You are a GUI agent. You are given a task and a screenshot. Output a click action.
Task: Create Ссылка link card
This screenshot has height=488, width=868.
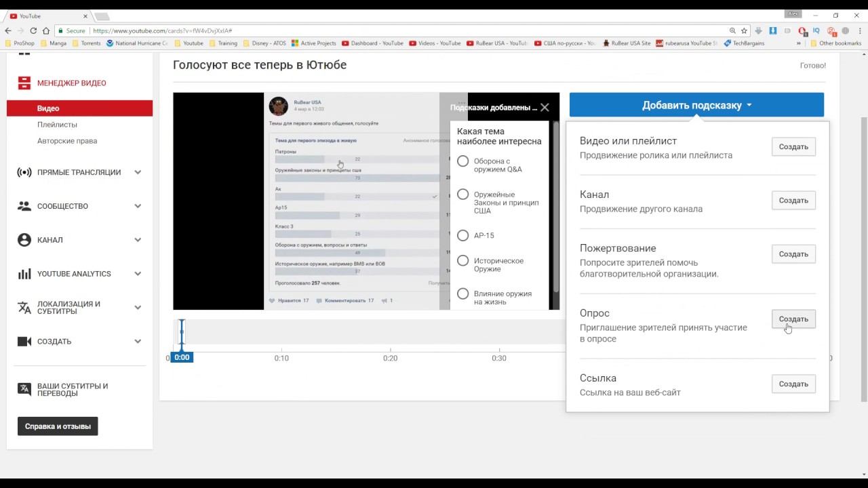(x=793, y=384)
